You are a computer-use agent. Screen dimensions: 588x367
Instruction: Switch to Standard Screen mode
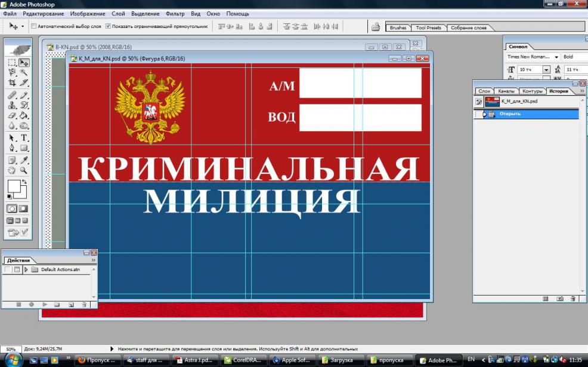point(10,220)
